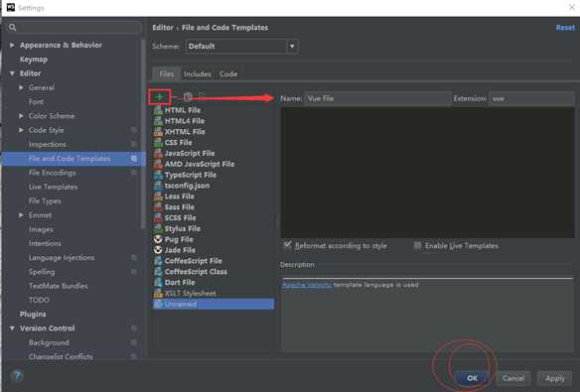Image resolution: width=580 pixels, height=392 pixels.
Task: Click the Cancel button
Action: (x=513, y=378)
